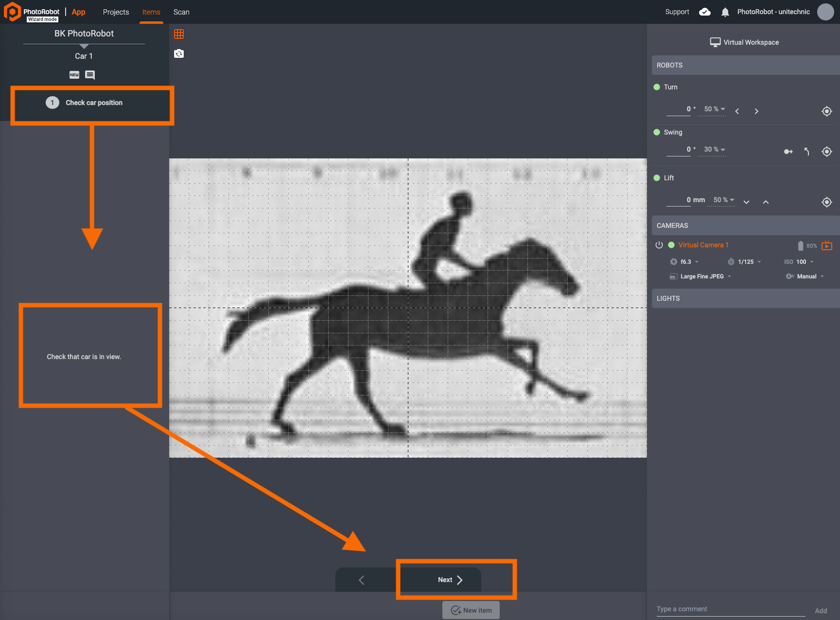Click the notifications bell icon
The width and height of the screenshot is (840, 620).
tap(725, 12)
